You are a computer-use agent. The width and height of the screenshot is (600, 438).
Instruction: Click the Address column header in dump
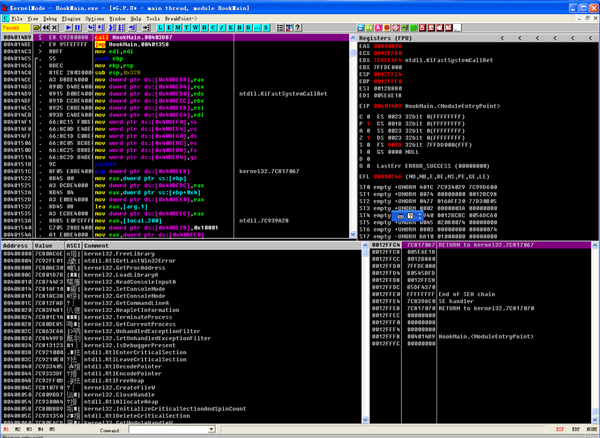pyautogui.click(x=17, y=246)
